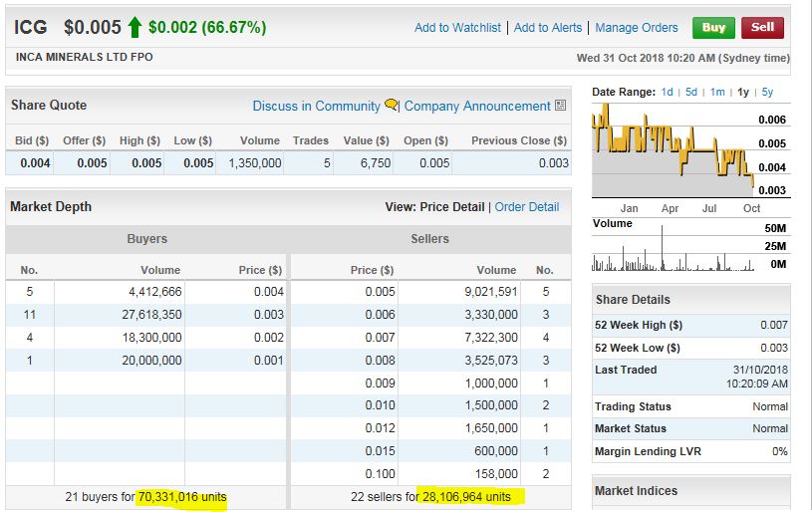Select the Trades value 5 in Share Quote

pyautogui.click(x=327, y=163)
